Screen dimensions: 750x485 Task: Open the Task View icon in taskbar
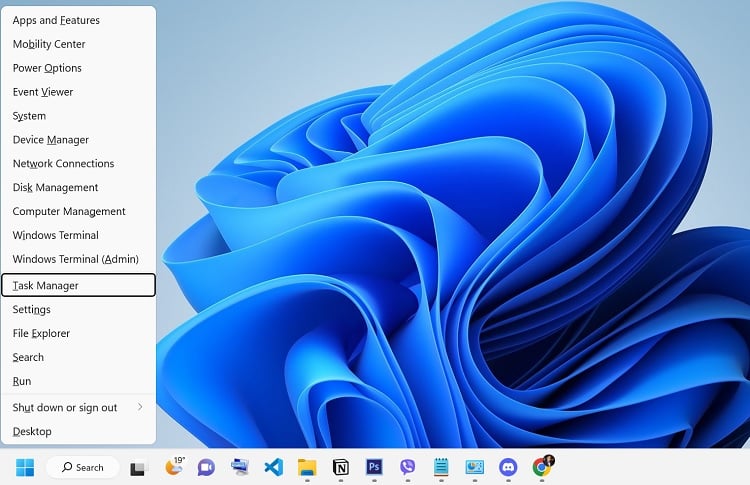click(x=139, y=467)
